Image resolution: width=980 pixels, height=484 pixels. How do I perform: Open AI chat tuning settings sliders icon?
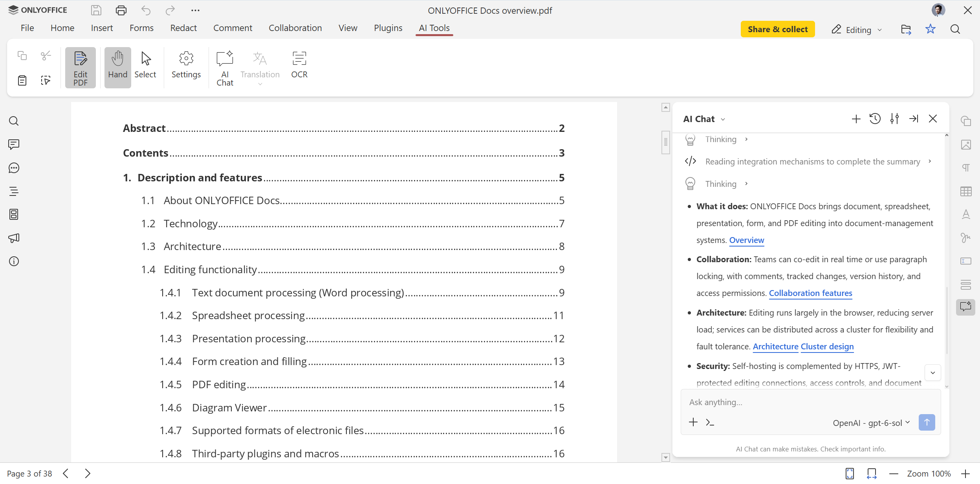(x=894, y=119)
